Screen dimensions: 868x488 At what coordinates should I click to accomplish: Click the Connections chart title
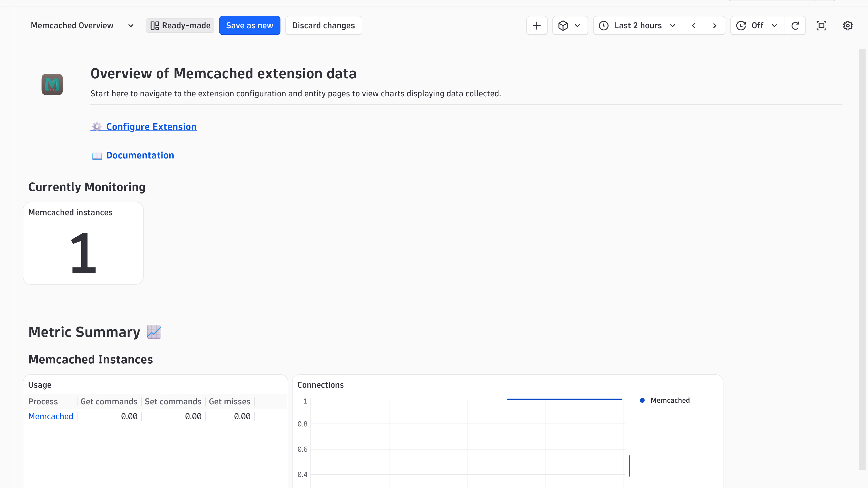click(321, 385)
